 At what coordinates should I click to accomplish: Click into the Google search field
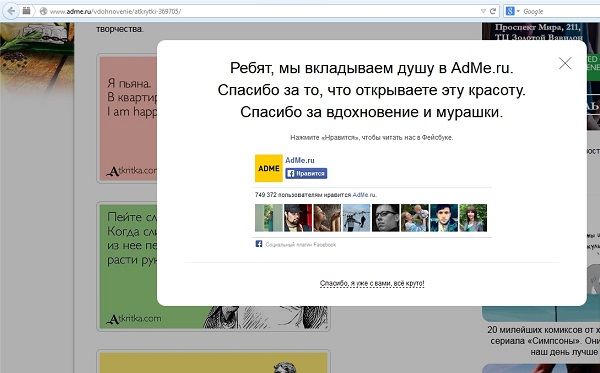[x=560, y=11]
